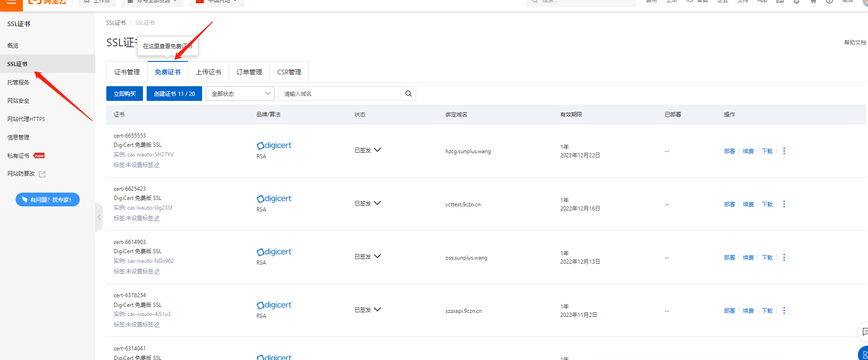Click the cert-6625423 certificate ID text
This screenshot has height=360, width=868.
(x=130, y=189)
